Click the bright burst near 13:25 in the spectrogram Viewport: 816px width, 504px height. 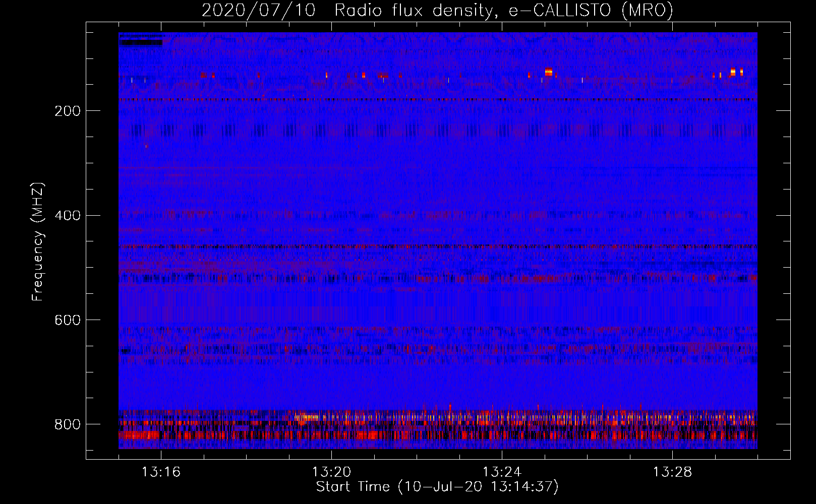[x=549, y=72]
